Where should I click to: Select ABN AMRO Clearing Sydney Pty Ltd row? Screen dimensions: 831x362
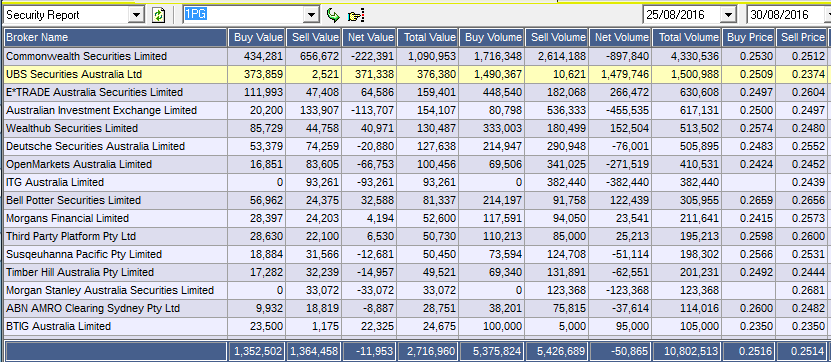click(416, 308)
